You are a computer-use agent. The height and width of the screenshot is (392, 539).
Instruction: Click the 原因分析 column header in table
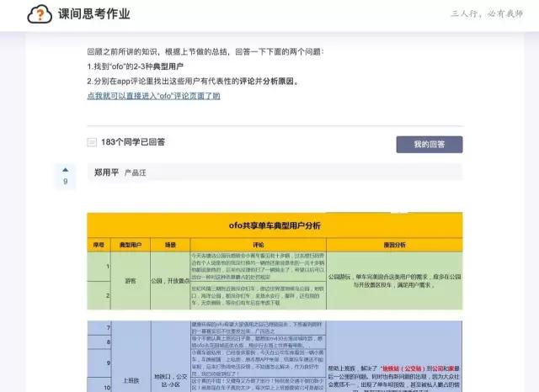coord(395,245)
